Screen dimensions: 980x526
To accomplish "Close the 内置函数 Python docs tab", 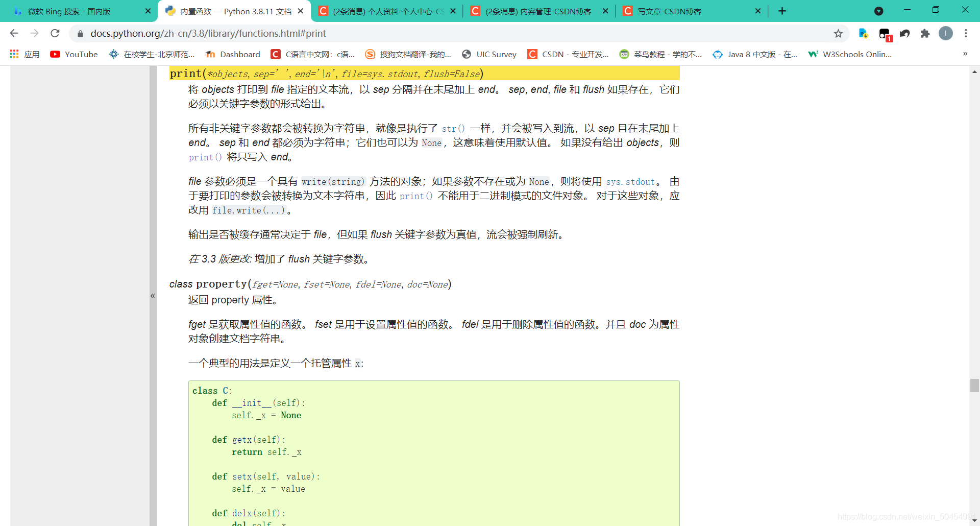I will click(x=301, y=11).
